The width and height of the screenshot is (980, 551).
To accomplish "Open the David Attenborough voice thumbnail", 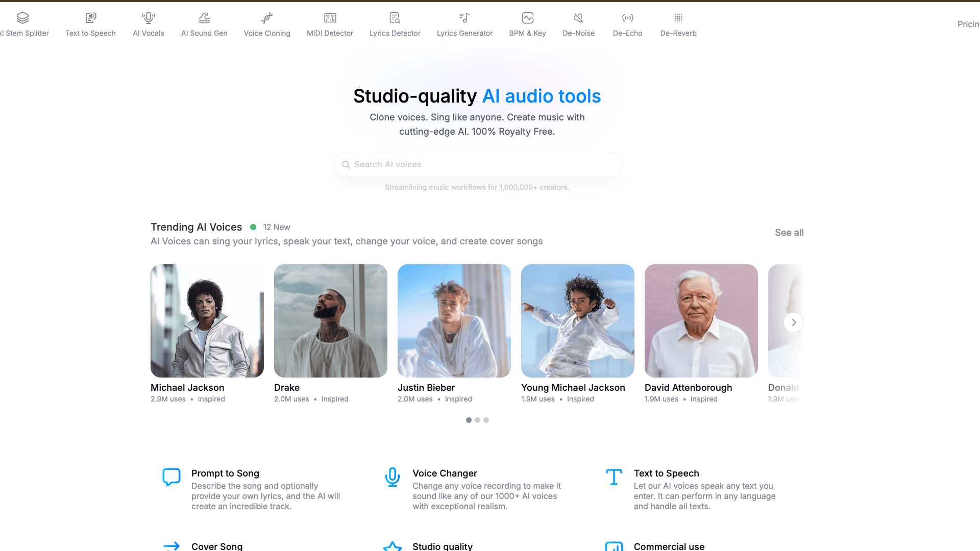I will (701, 321).
